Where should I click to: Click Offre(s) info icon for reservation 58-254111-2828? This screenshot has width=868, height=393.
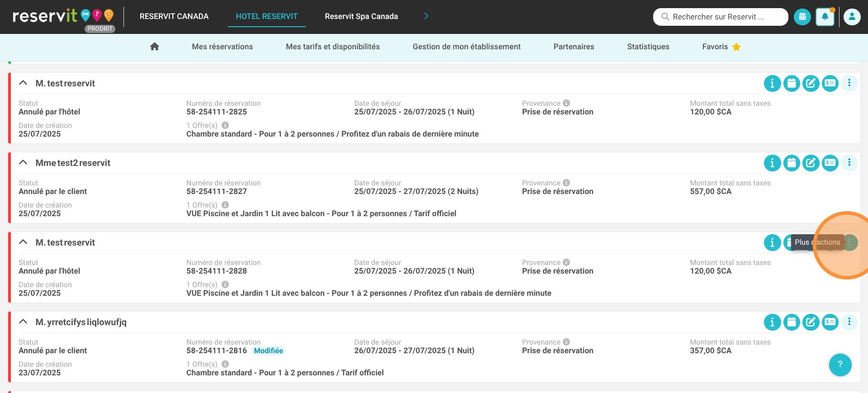225,284
